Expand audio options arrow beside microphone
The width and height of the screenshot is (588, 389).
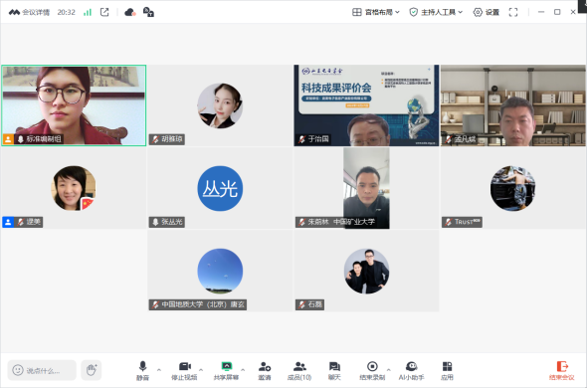[159, 370]
